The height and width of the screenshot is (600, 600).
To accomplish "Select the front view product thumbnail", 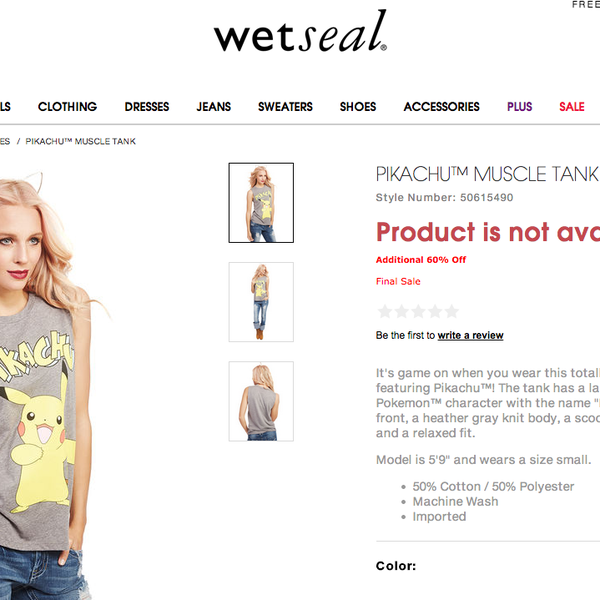I will point(261,203).
